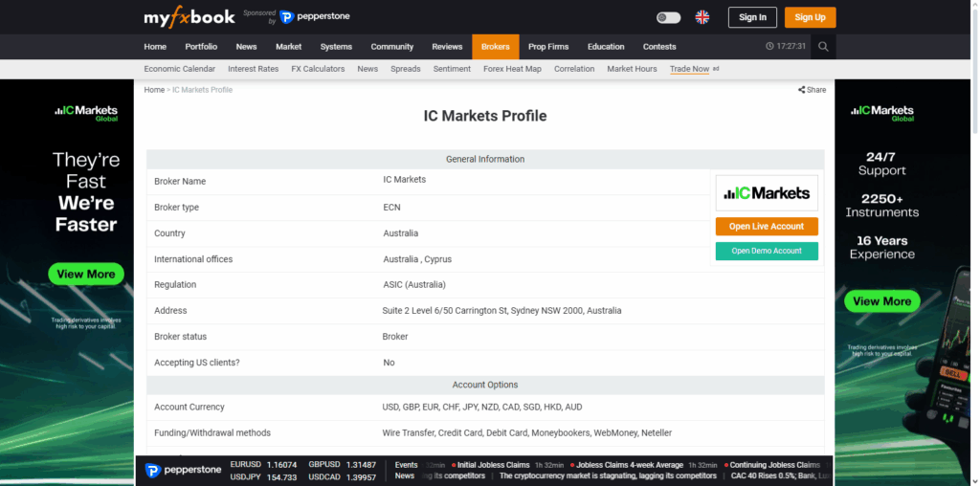Image resolution: width=980 pixels, height=486 pixels.
Task: Click the Share icon link
Action: (812, 90)
